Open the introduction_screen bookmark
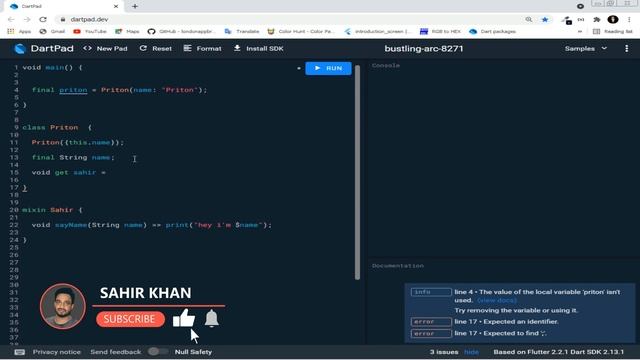Image resolution: width=640 pixels, height=360 pixels. [378, 31]
